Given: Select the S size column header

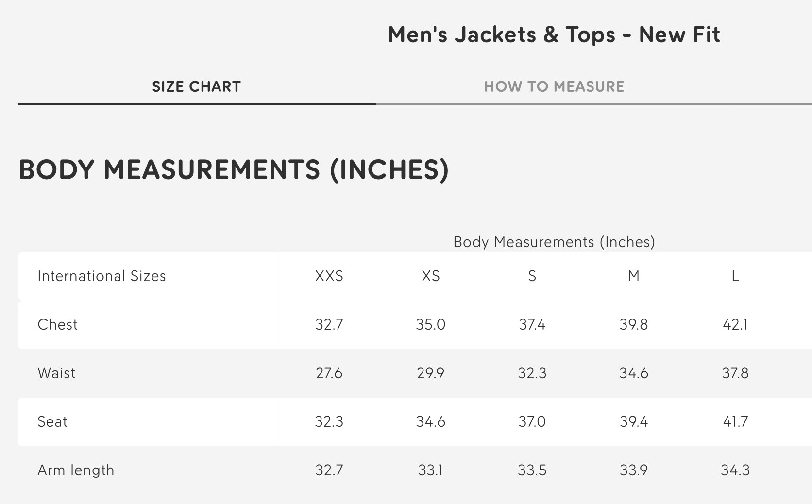Looking at the screenshot, I should click(532, 276).
